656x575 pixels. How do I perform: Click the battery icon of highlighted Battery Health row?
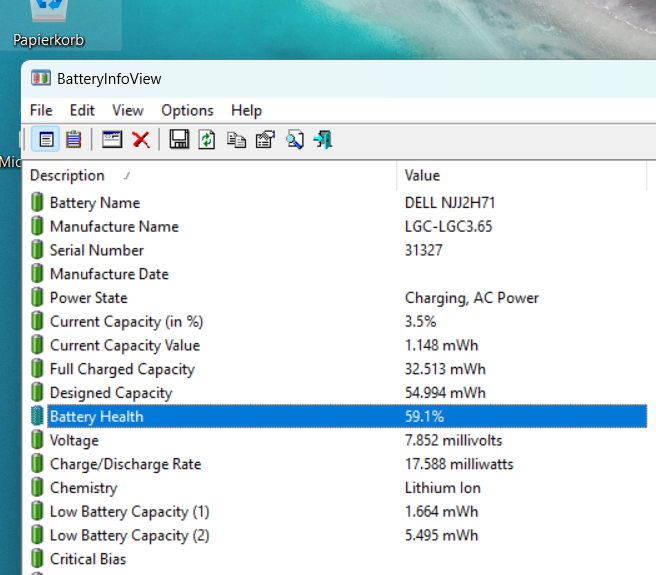click(x=37, y=416)
